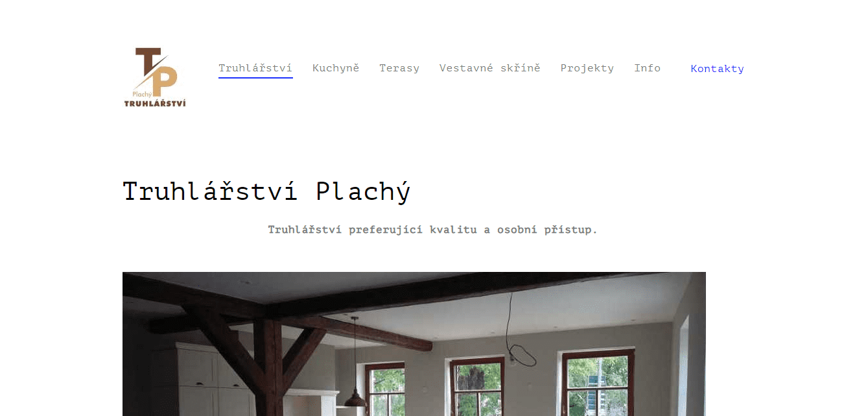Image resolution: width=868 pixels, height=416 pixels.
Task: Open the blue Kontakty link
Action: (x=718, y=69)
